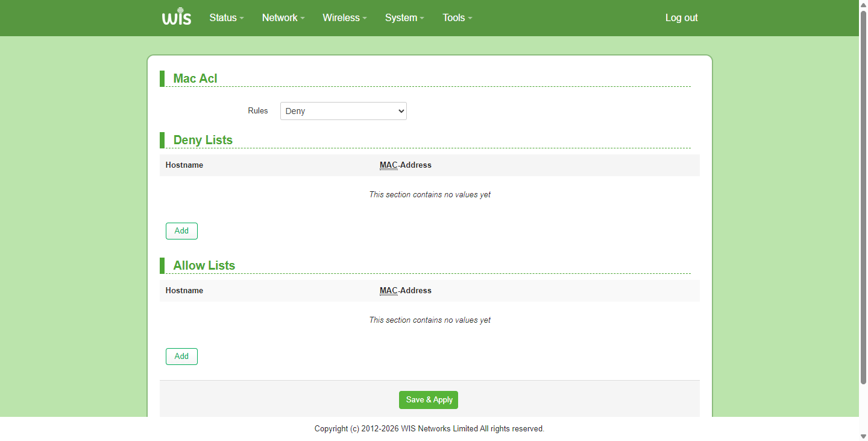Click Save & Apply button
Viewport: 868px width, 441px height.
point(429,400)
